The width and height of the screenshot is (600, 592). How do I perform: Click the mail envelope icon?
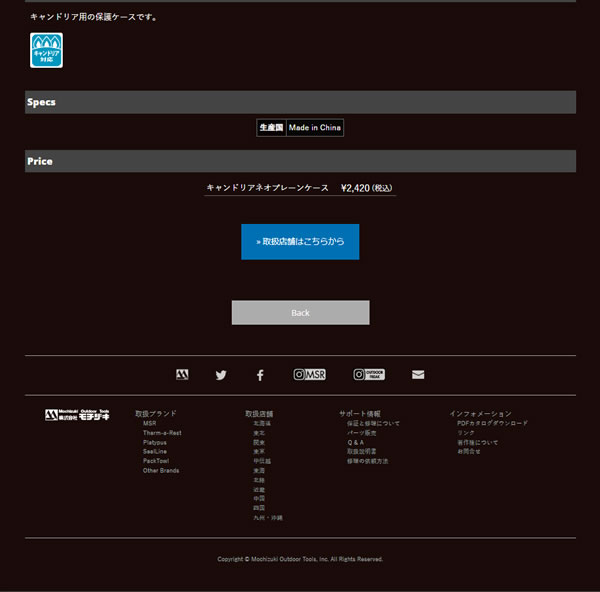418,375
